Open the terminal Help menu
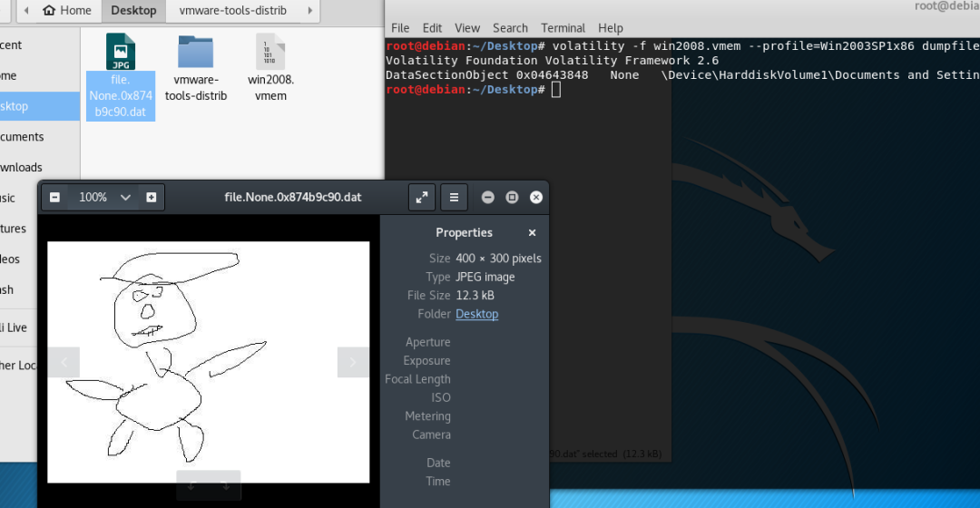 point(611,28)
